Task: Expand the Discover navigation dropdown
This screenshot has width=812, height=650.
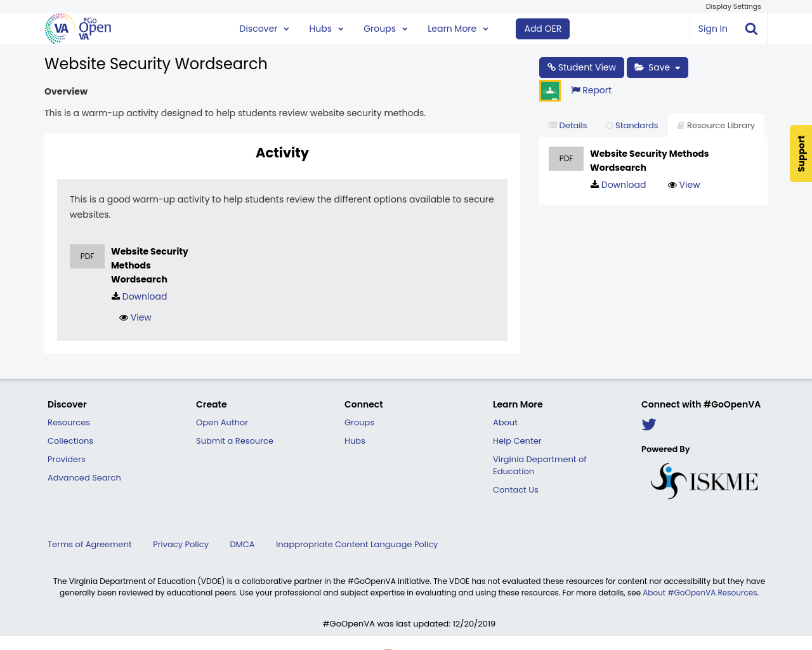Action: [x=264, y=28]
